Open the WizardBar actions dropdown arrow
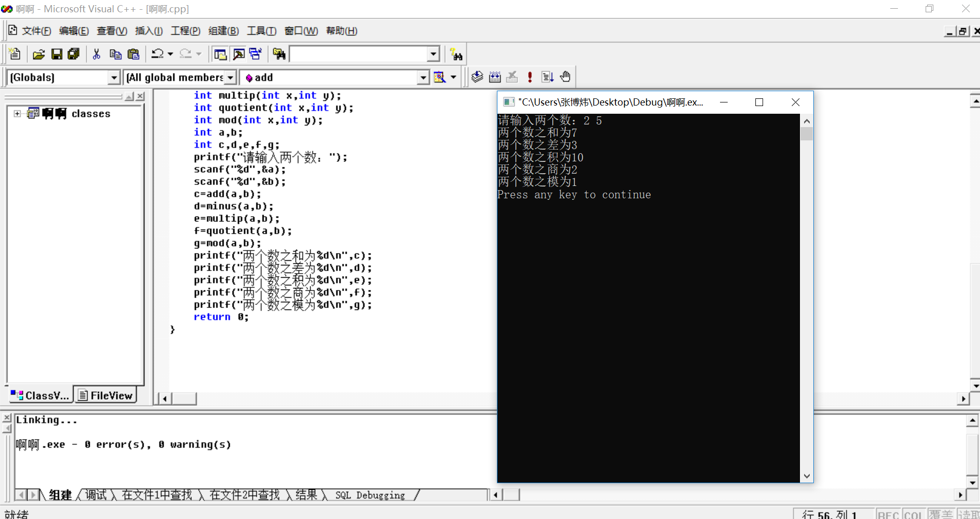980x519 pixels. 453,77
